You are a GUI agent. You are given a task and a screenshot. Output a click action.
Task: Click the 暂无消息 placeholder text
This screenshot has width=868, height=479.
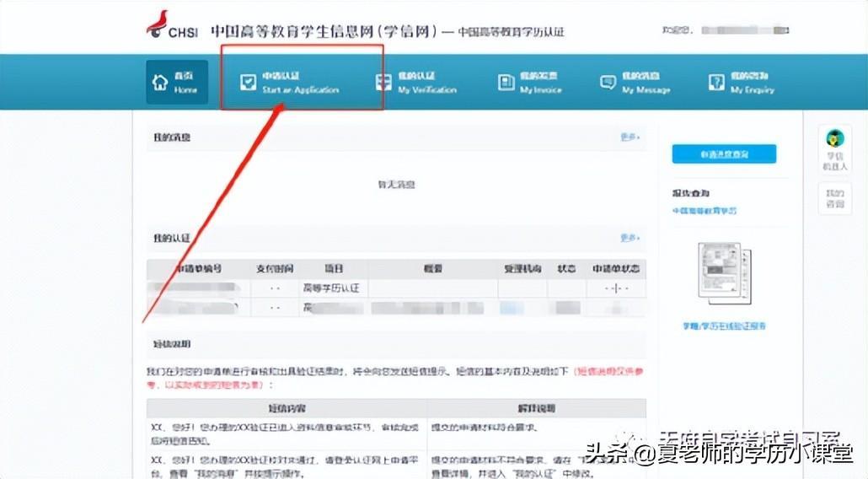click(x=396, y=185)
